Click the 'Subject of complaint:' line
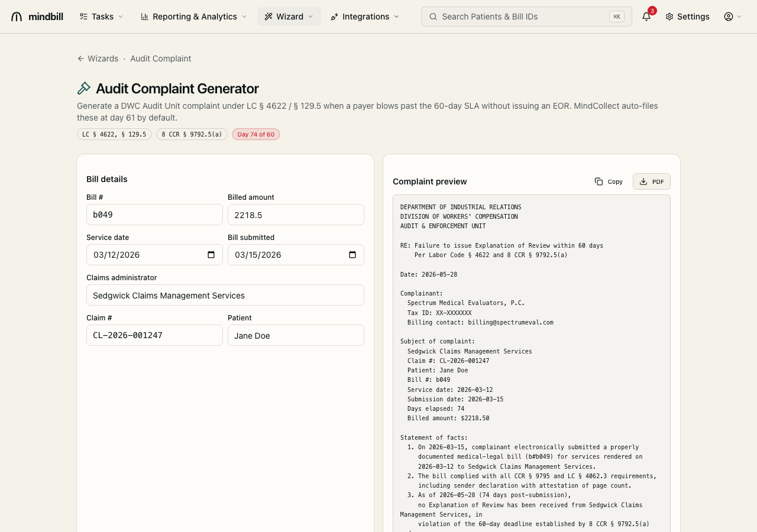 (x=438, y=341)
